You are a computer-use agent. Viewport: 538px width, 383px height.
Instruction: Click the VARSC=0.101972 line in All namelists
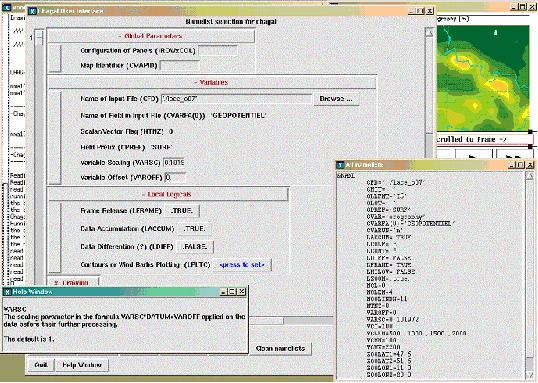[x=393, y=320]
